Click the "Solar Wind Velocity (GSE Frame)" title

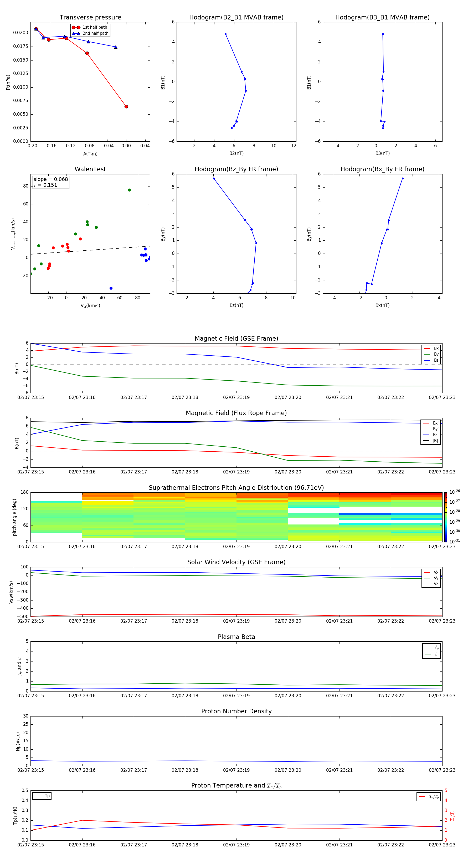click(x=236, y=562)
